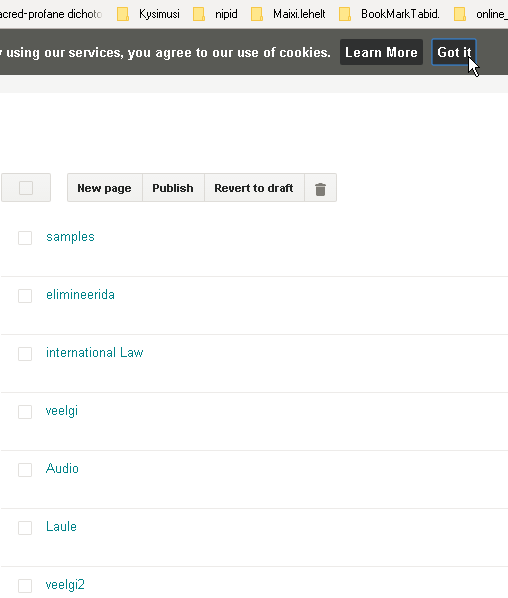508x598 pixels.
Task: Check the box next to elimineerida
Action: (25, 296)
